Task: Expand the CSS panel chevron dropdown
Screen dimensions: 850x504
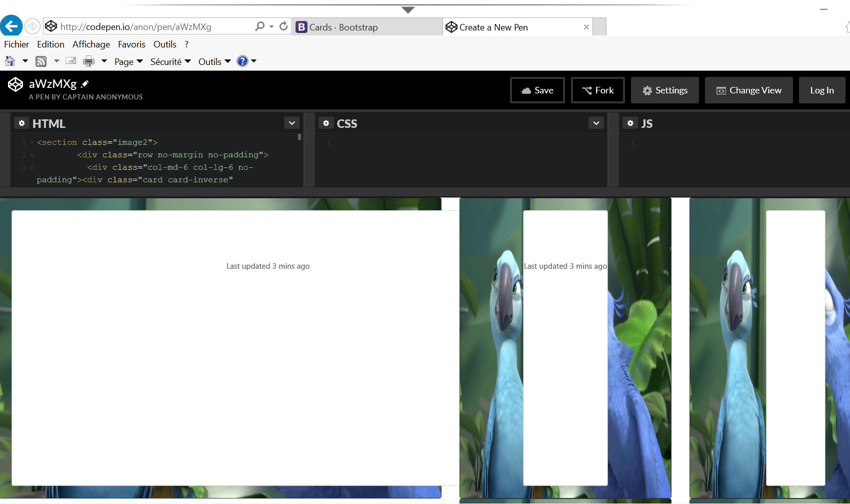Action: coord(596,123)
